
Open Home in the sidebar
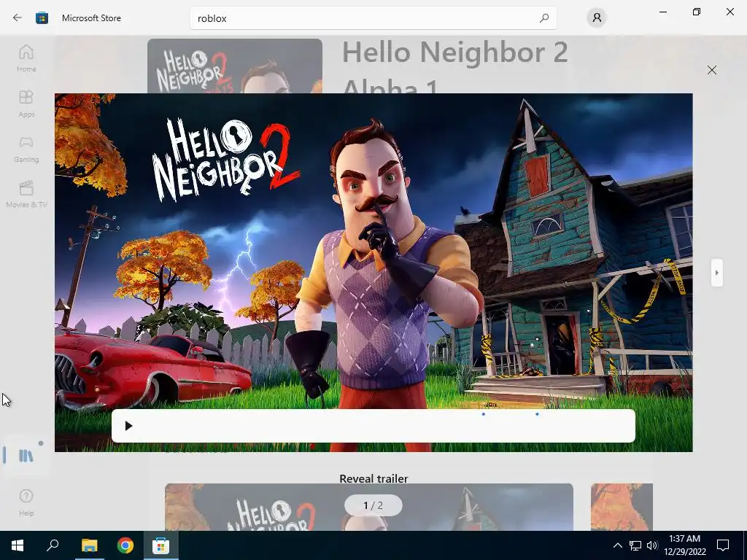pos(26,58)
